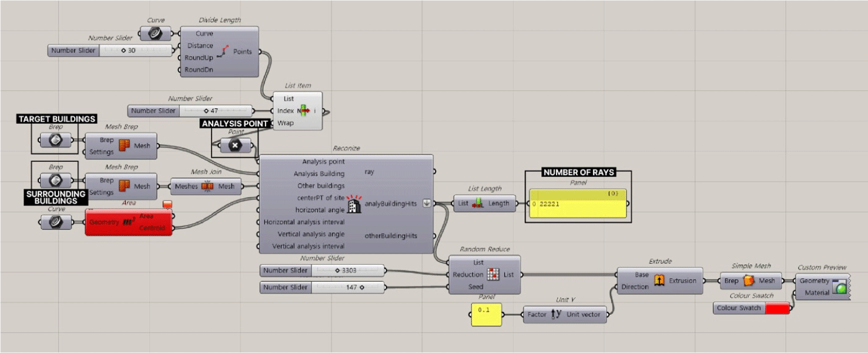Click the Centroid output on Area component

pyautogui.click(x=152, y=228)
